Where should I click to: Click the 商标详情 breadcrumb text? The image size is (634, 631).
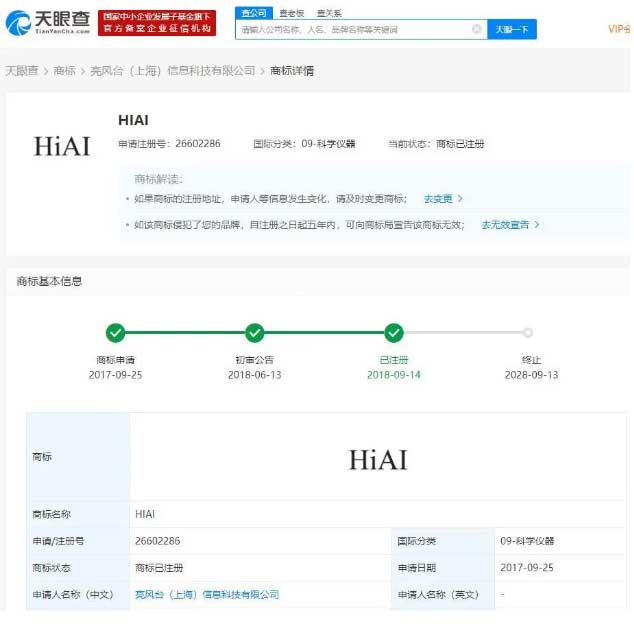(x=292, y=71)
